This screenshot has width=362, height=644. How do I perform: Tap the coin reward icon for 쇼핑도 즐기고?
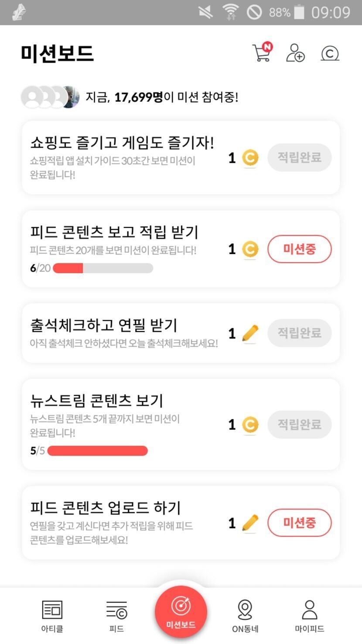click(250, 158)
